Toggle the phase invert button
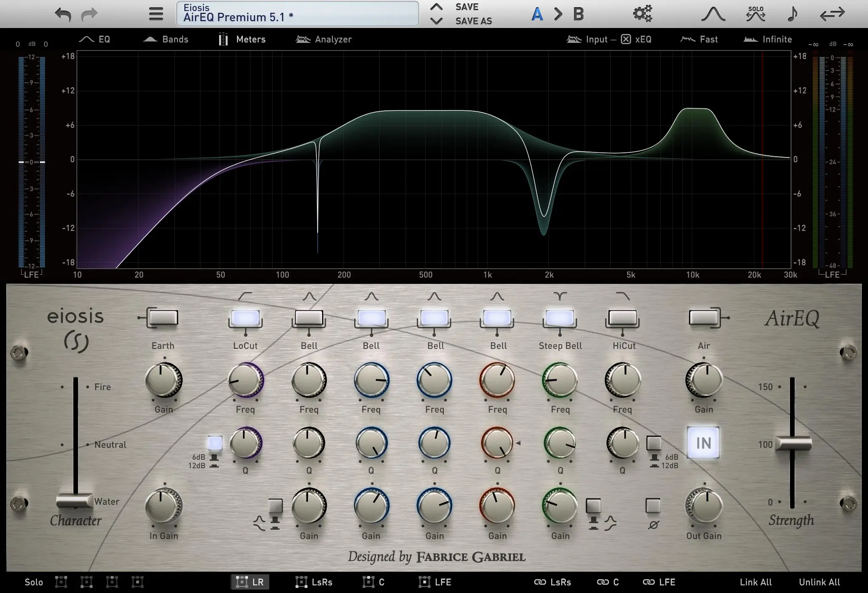This screenshot has width=868, height=593. (x=653, y=506)
